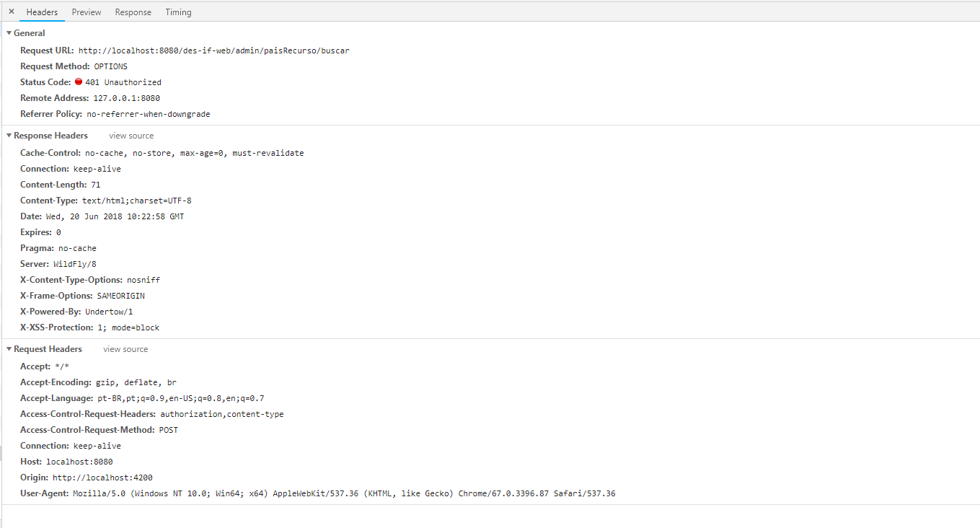The height and width of the screenshot is (528, 980).
Task: Select the User-Agent Mozilla/5.0 string
Action: point(345,493)
